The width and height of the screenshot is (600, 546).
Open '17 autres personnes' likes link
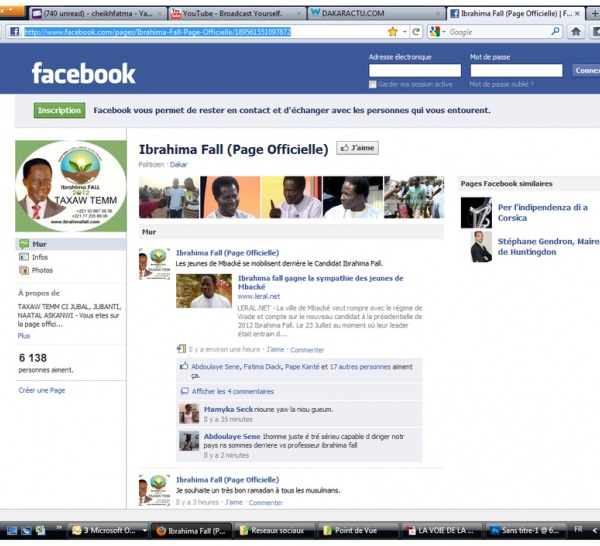coord(360,367)
